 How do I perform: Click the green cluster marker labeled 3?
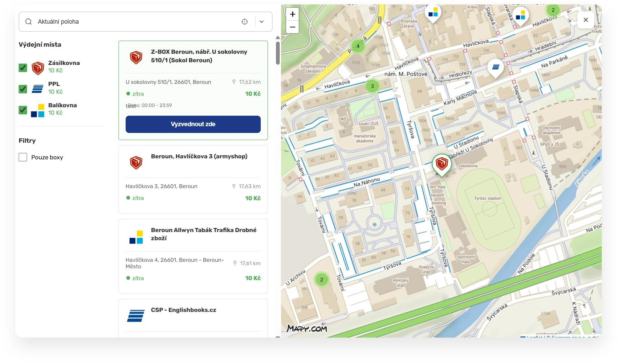[x=372, y=86]
